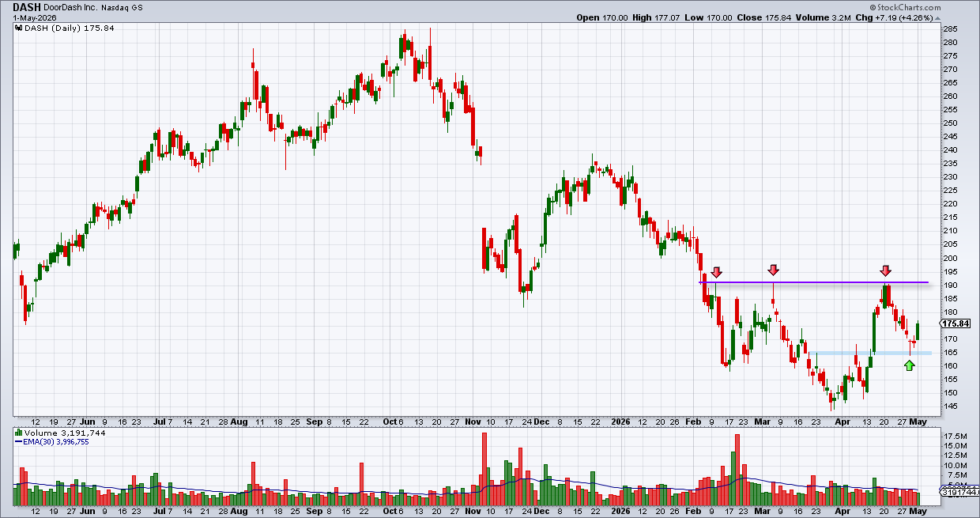
Task: Click the DASH (Daily) 175.84 legend text
Action: (x=68, y=28)
